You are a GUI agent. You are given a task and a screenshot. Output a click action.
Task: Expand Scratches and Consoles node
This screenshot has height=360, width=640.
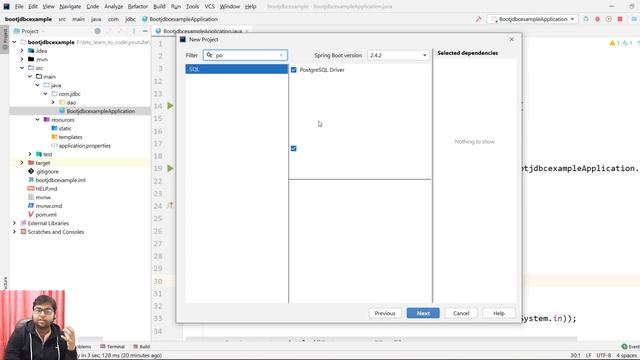(x=14, y=231)
